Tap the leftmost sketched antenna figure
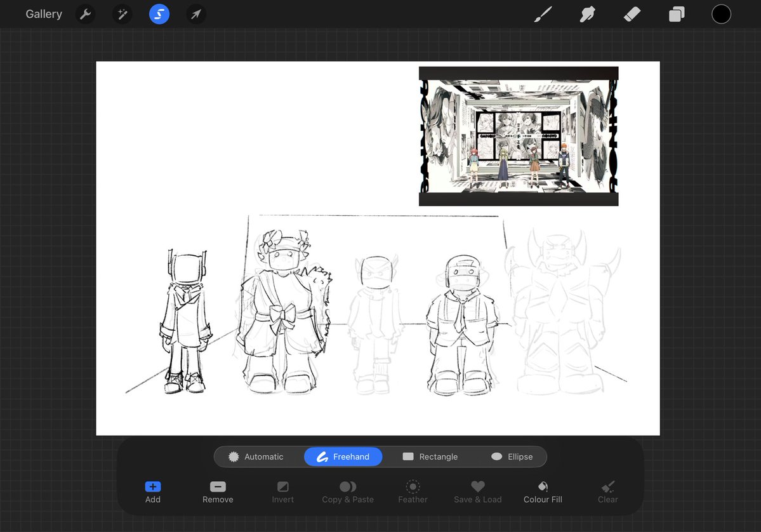 point(185,321)
